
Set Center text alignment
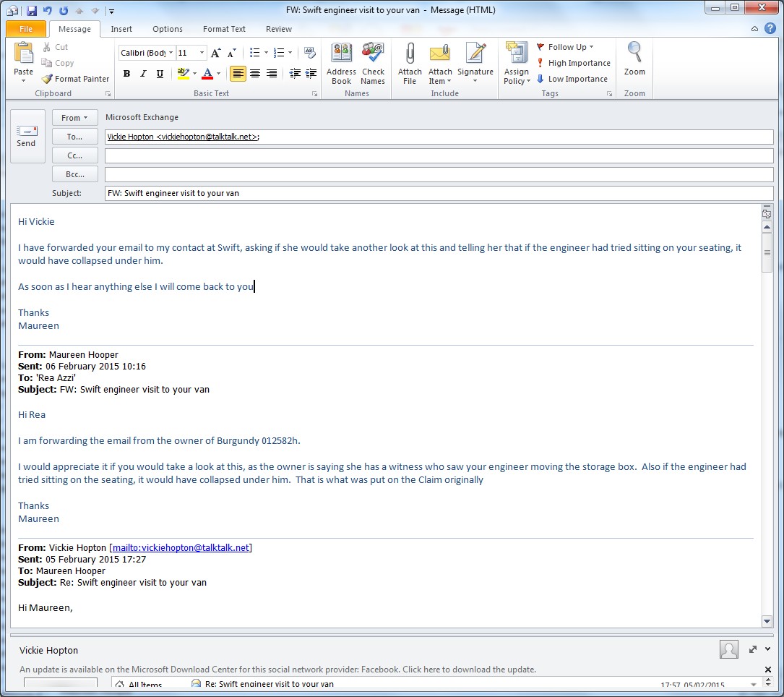(x=255, y=74)
